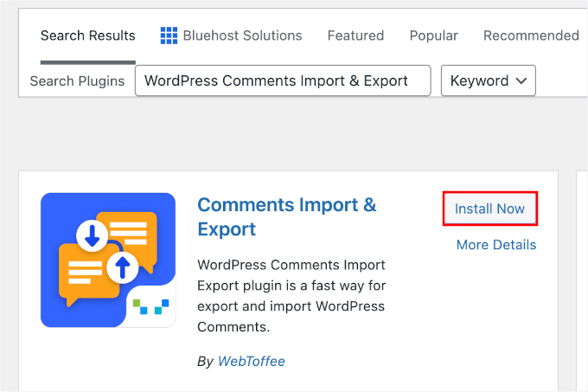The width and height of the screenshot is (588, 392).
Task: Click the Bluehost grid icon
Action: click(169, 35)
